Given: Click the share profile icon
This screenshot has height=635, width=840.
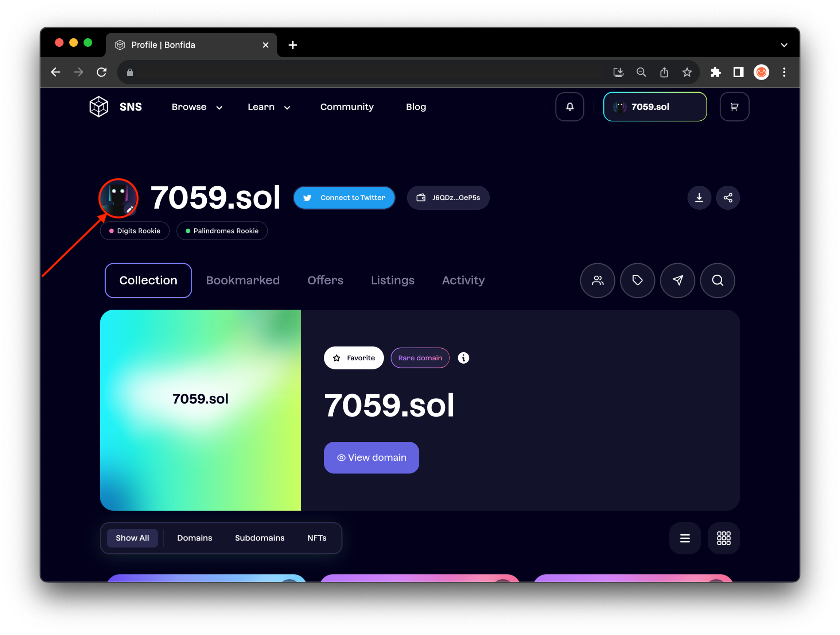Looking at the screenshot, I should [x=728, y=198].
